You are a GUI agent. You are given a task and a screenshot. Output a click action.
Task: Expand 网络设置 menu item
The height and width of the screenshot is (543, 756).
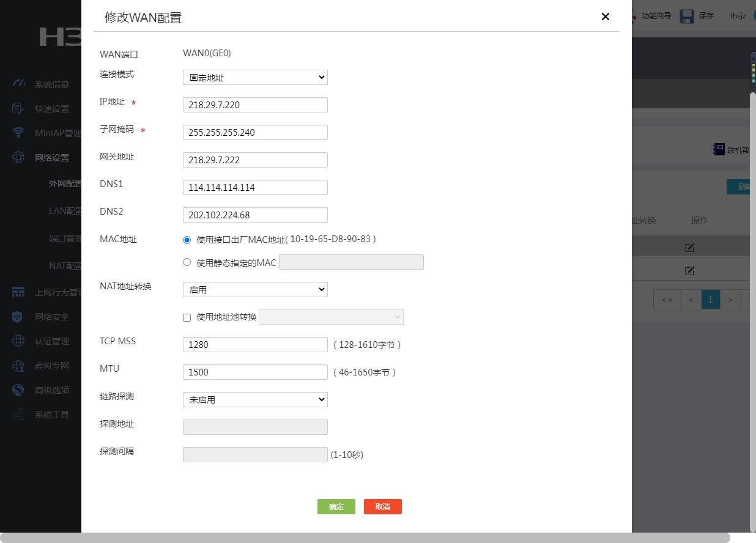coord(52,158)
